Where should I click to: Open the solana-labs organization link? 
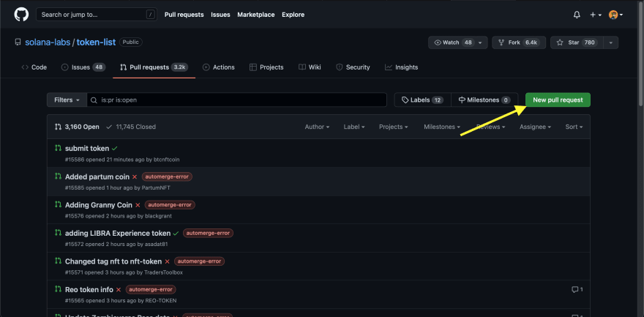click(x=47, y=42)
